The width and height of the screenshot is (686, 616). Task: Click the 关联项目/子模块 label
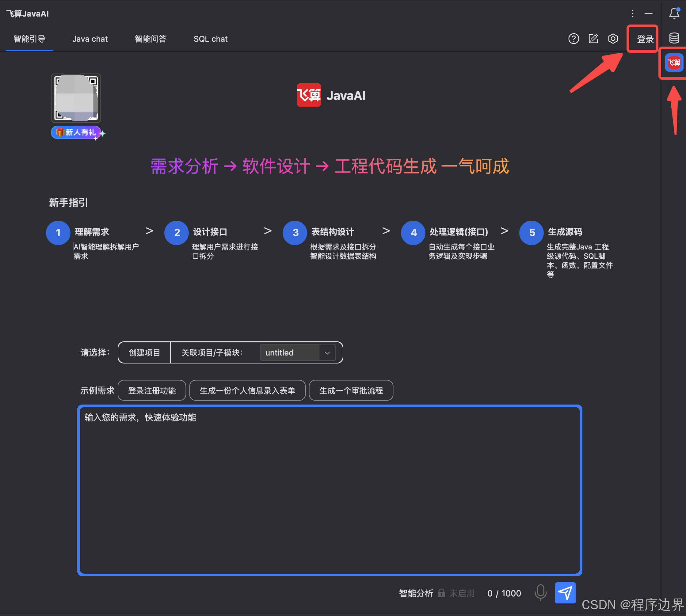click(212, 352)
